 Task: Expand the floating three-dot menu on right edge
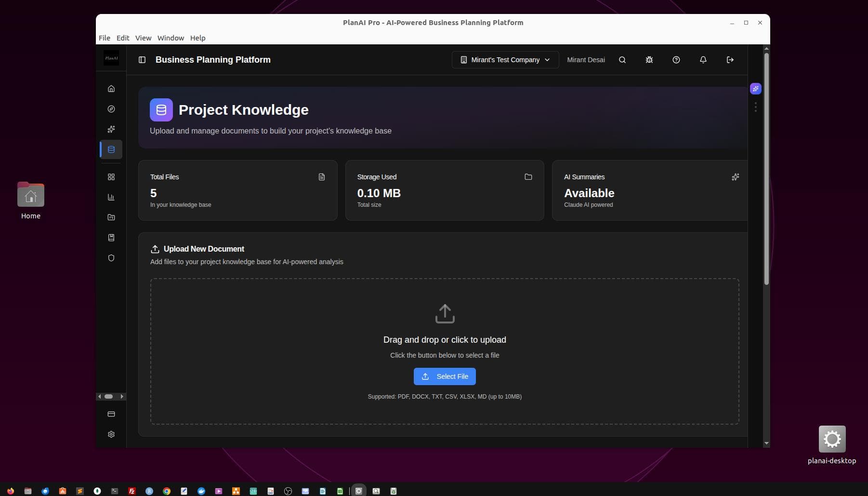[756, 107]
